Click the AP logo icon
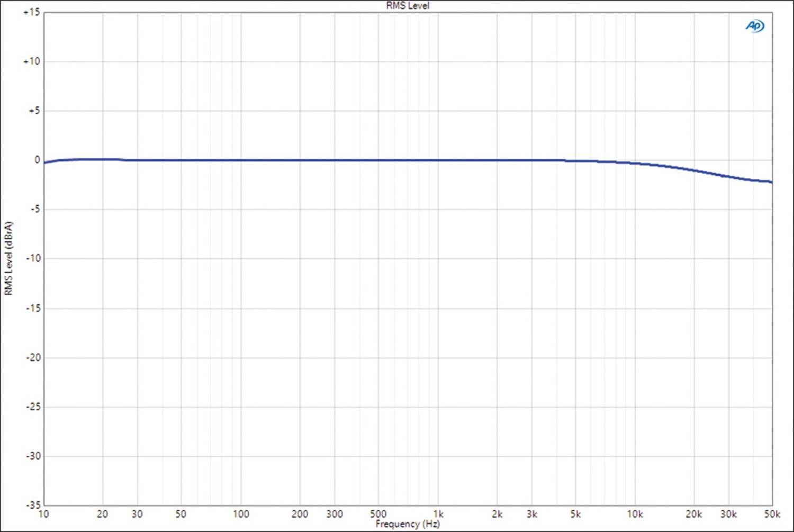The width and height of the screenshot is (794, 532). click(755, 25)
